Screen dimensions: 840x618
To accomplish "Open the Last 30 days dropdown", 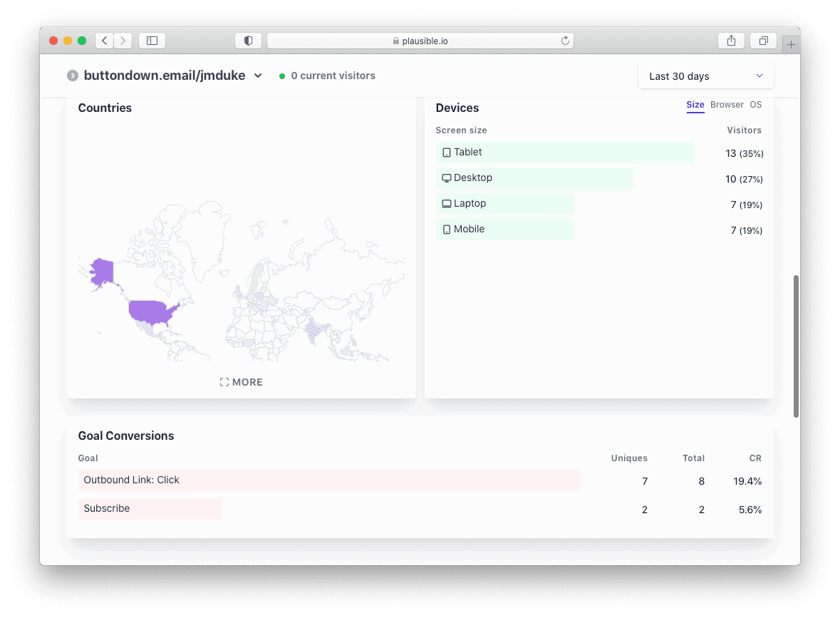I will 705,76.
